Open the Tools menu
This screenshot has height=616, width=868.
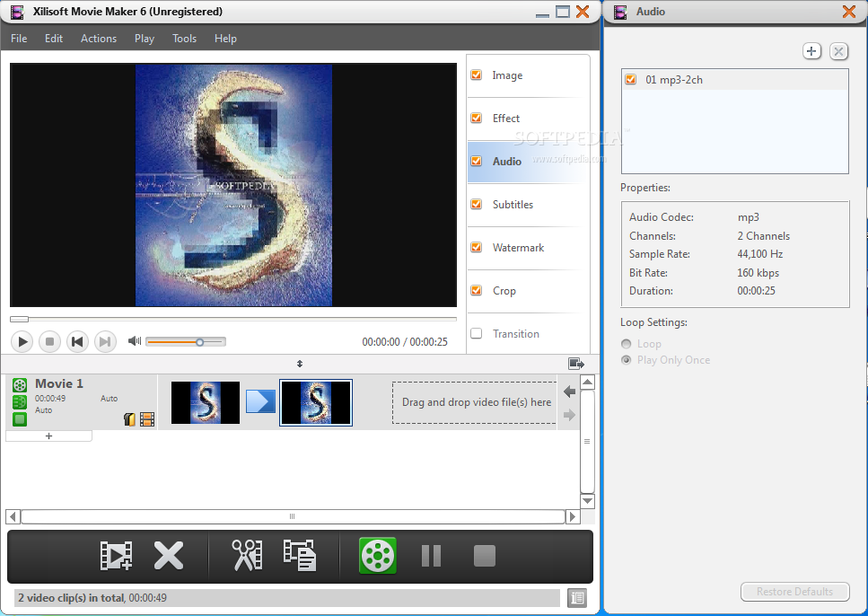tap(184, 39)
